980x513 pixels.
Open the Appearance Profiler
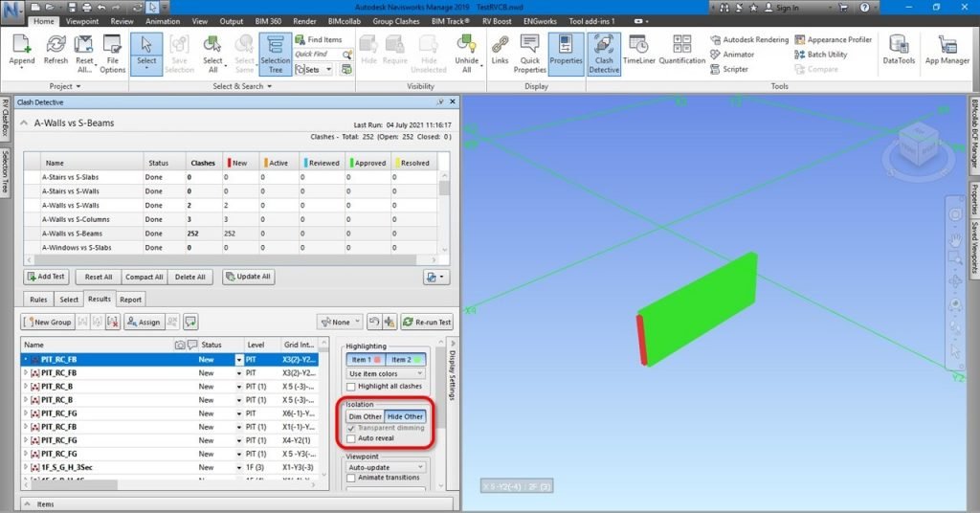pos(834,39)
